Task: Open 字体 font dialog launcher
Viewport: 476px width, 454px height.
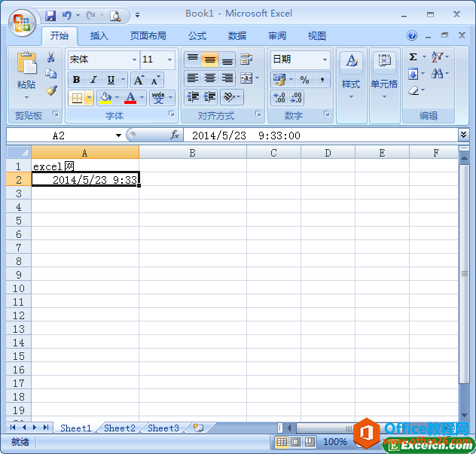Action: click(x=172, y=114)
